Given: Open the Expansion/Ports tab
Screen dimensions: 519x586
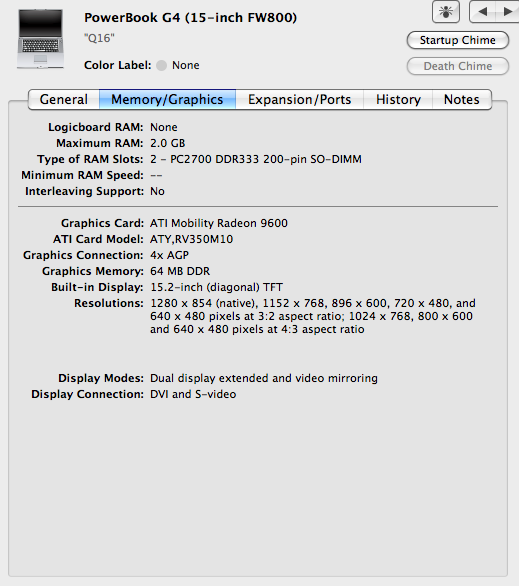Looking at the screenshot, I should (299, 99).
